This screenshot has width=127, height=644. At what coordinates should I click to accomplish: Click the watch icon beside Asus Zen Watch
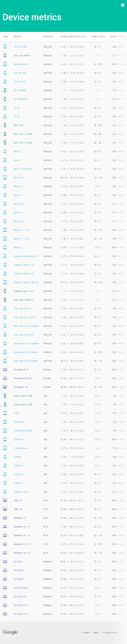5,56
